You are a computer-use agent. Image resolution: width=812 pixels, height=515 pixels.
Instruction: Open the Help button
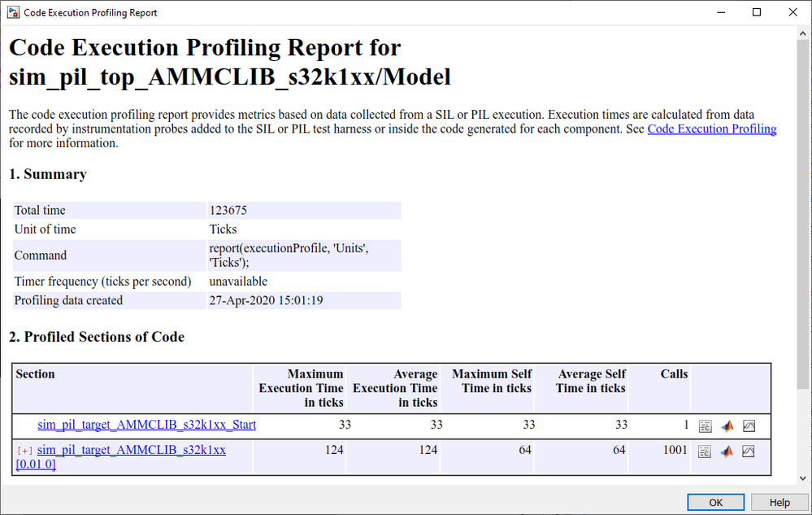779,502
